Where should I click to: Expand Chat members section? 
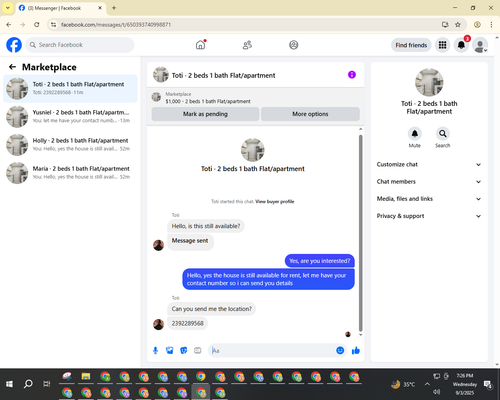[429, 182]
